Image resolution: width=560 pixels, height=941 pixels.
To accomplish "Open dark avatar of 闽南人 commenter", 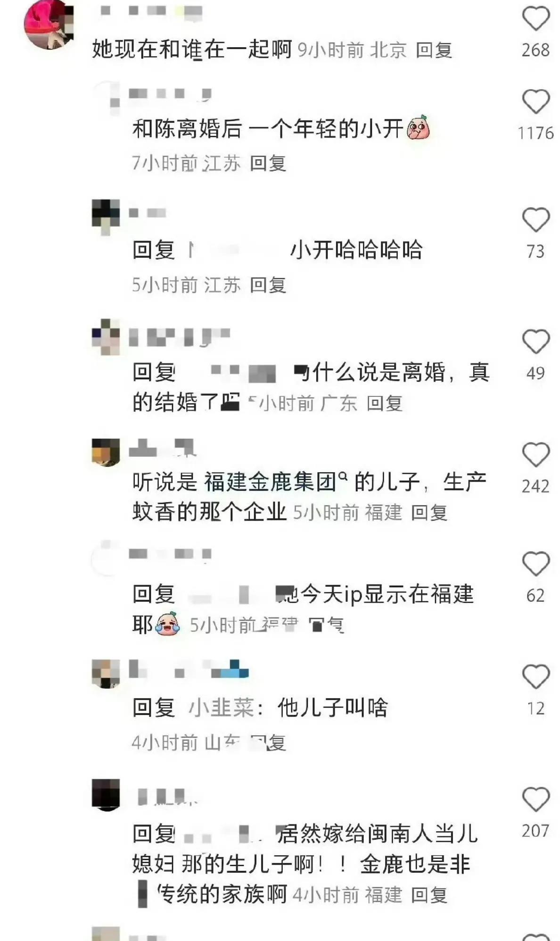I will point(106,795).
